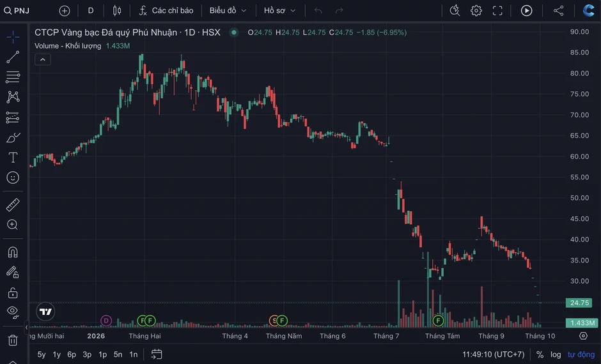Image resolution: width=601 pixels, height=364 pixels.
Task: Delete drawings with the trash icon
Action: coord(13,340)
